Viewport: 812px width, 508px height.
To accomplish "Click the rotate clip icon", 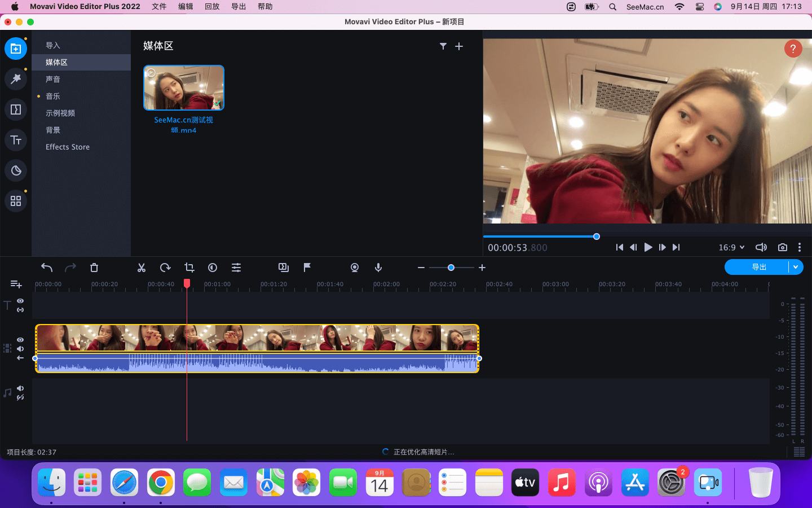I will [x=165, y=268].
